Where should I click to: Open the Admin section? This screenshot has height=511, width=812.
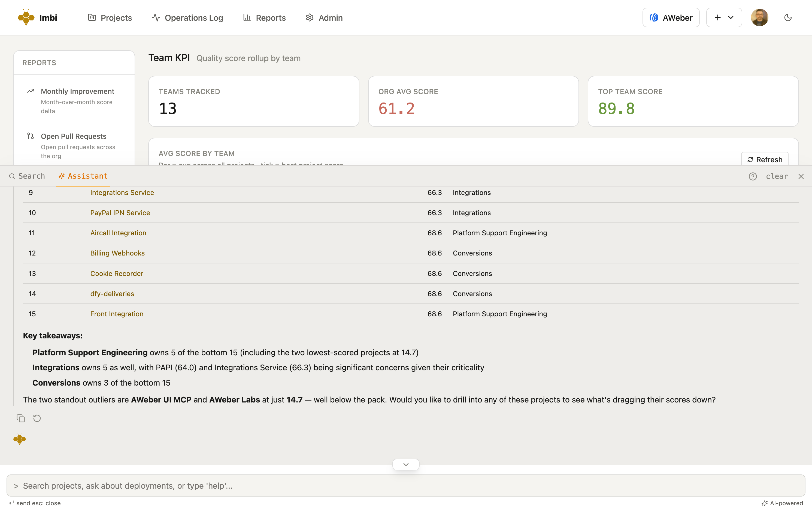pyautogui.click(x=324, y=17)
